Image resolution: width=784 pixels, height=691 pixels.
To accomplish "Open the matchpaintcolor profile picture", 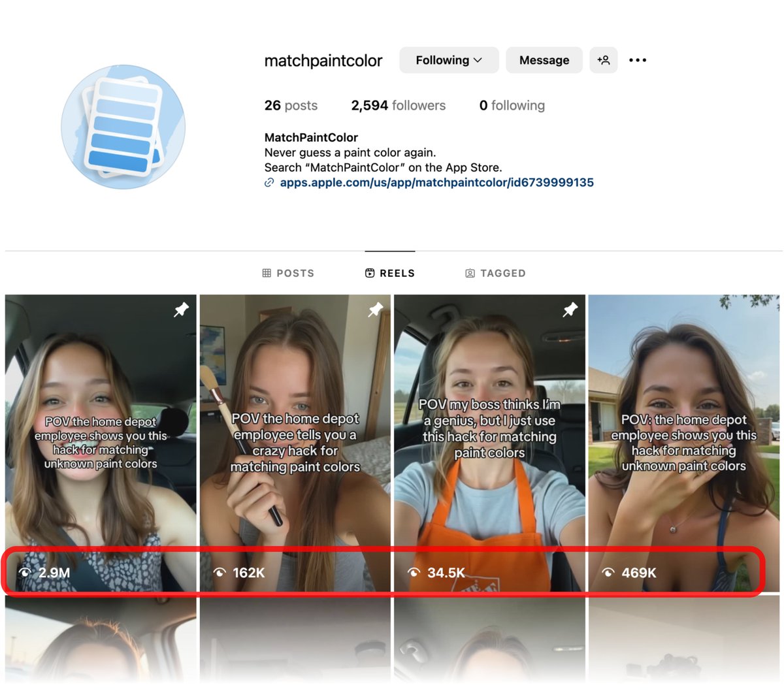I will click(123, 127).
